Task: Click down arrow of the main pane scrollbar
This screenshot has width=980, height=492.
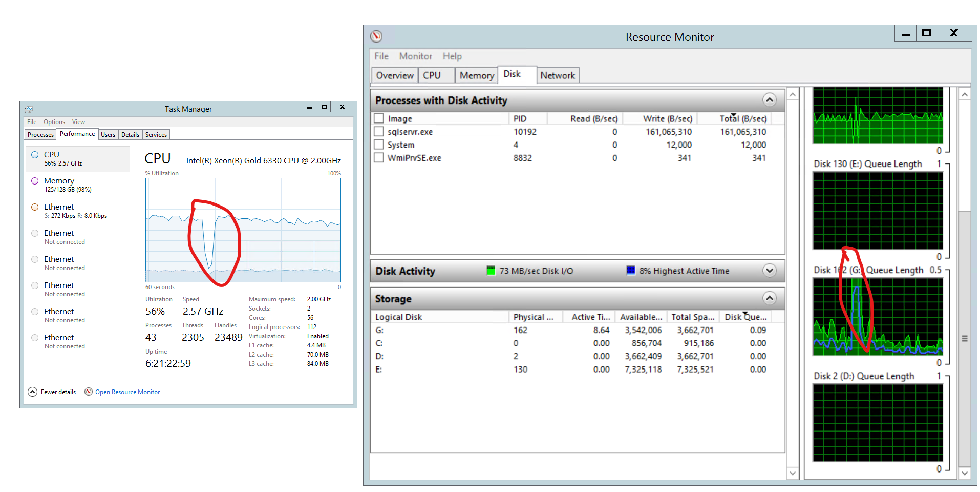Action: 793,473
